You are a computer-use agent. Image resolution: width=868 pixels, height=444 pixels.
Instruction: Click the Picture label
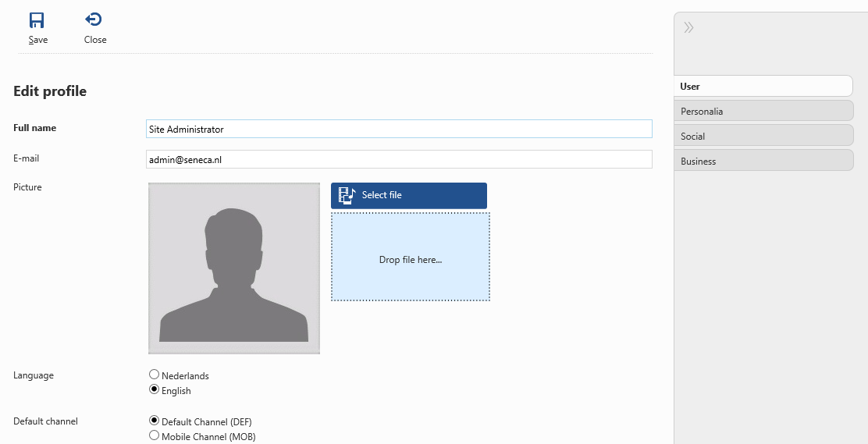[27, 187]
